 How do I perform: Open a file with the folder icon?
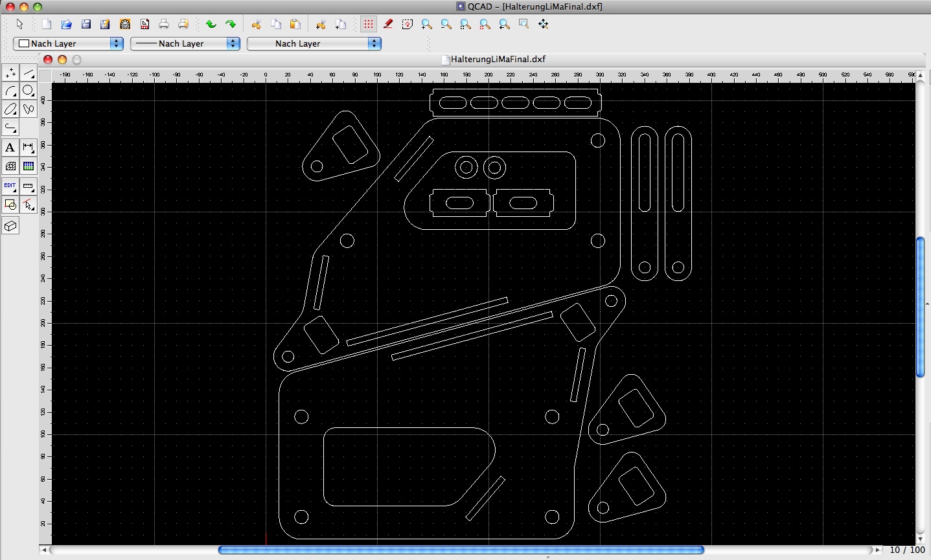coord(66,24)
